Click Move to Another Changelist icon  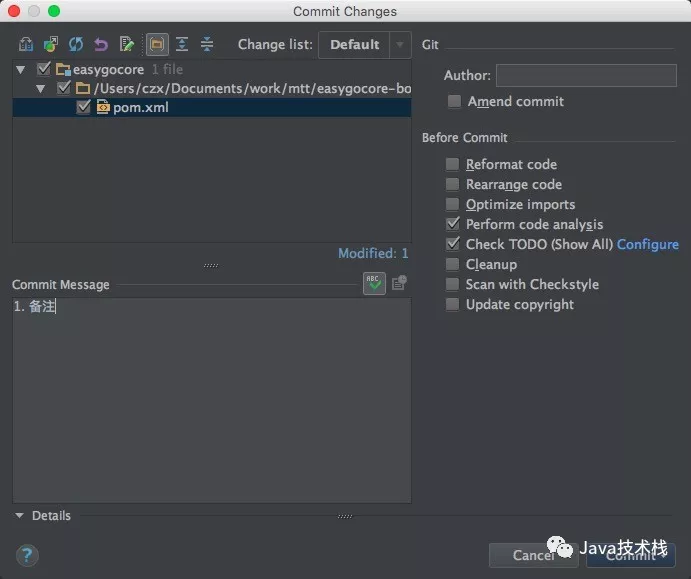51,44
